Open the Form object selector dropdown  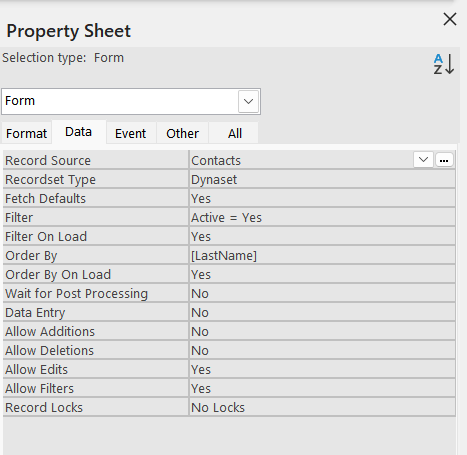coord(248,101)
